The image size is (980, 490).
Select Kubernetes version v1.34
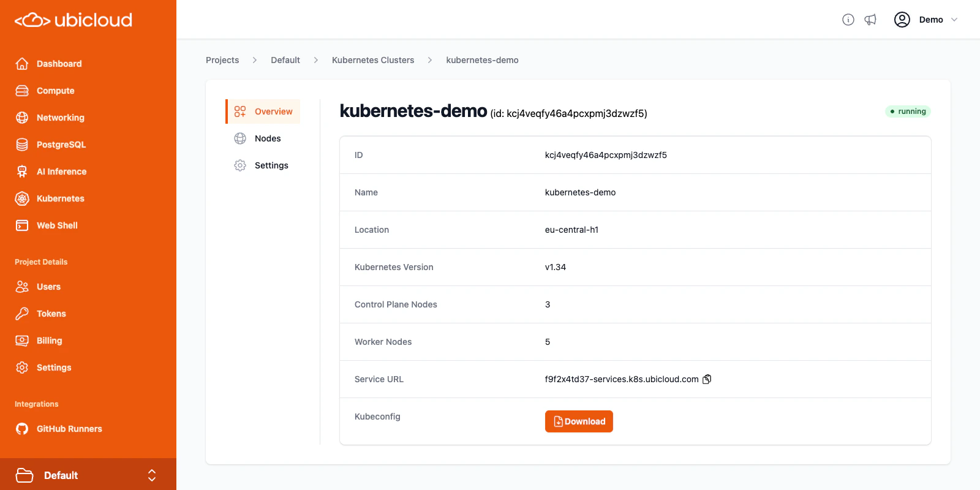click(x=556, y=267)
